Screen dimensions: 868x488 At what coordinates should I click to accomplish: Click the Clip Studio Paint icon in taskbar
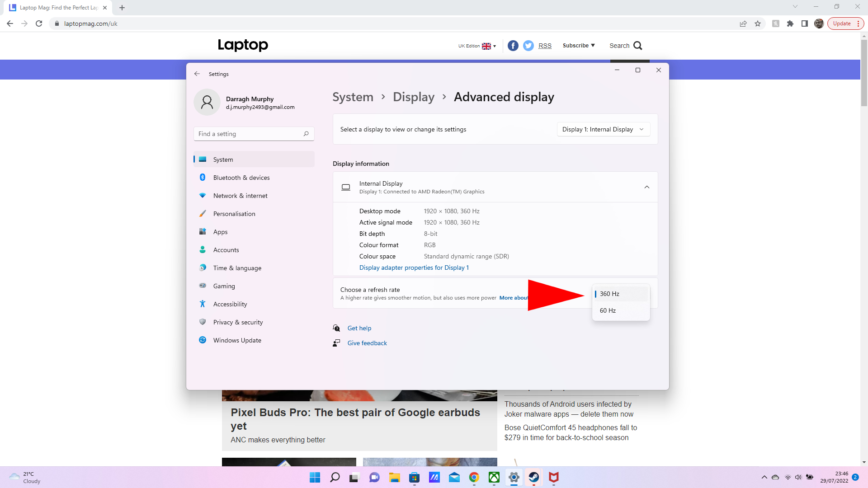click(434, 477)
